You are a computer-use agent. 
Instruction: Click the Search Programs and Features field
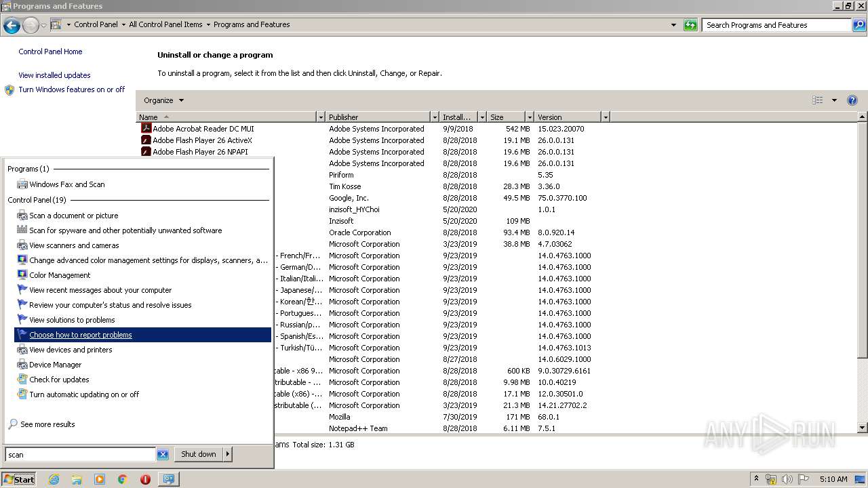[777, 25]
